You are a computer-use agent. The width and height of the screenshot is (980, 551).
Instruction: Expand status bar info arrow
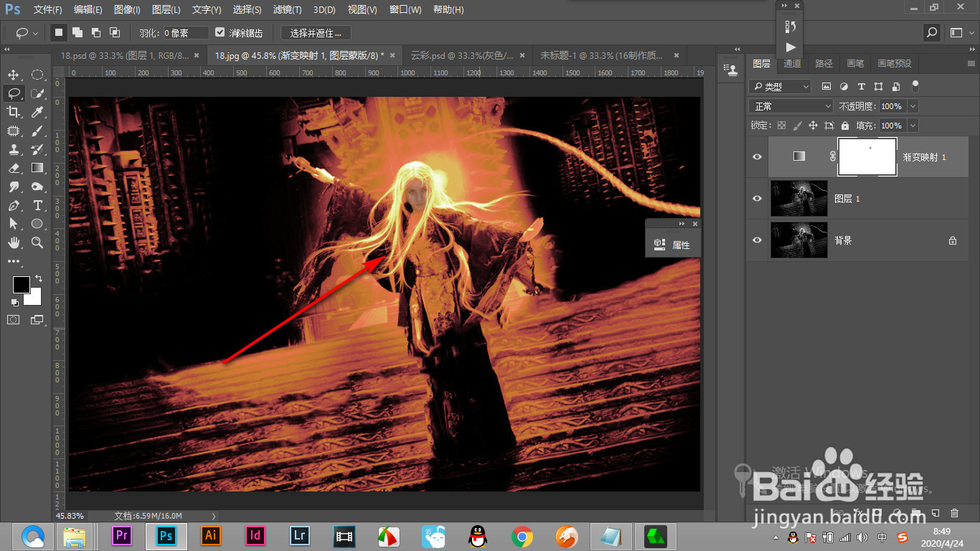[214, 516]
